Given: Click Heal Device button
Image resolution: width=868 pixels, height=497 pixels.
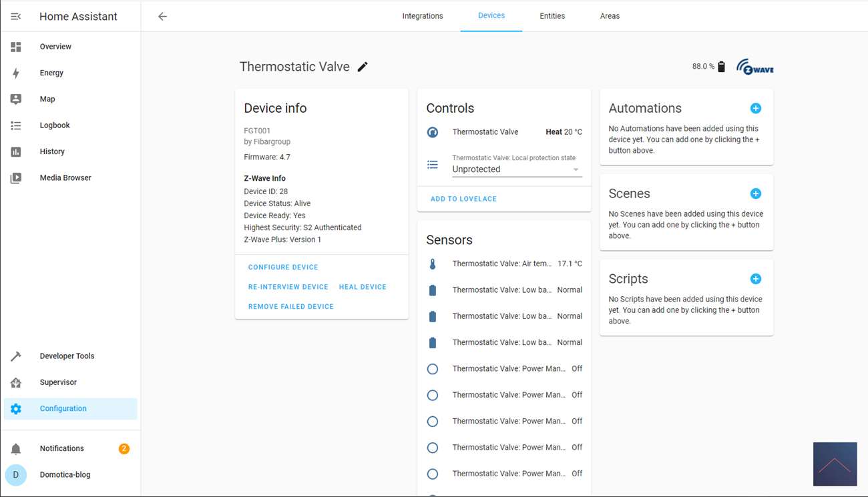Looking at the screenshot, I should coord(363,287).
